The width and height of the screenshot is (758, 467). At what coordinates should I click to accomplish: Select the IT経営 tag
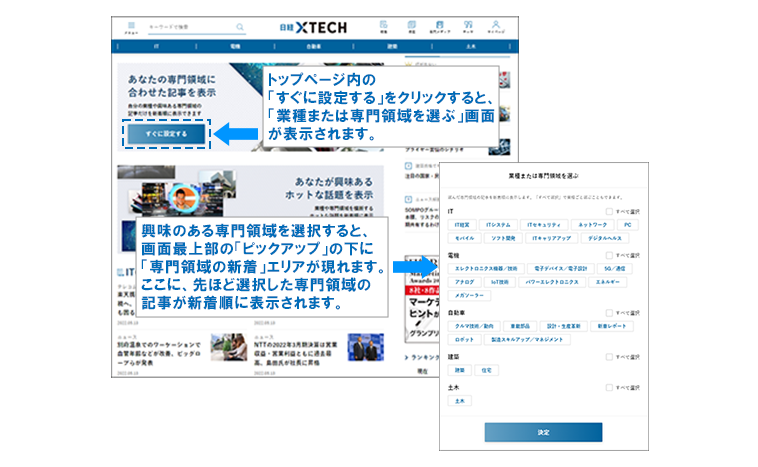pyautogui.click(x=462, y=225)
